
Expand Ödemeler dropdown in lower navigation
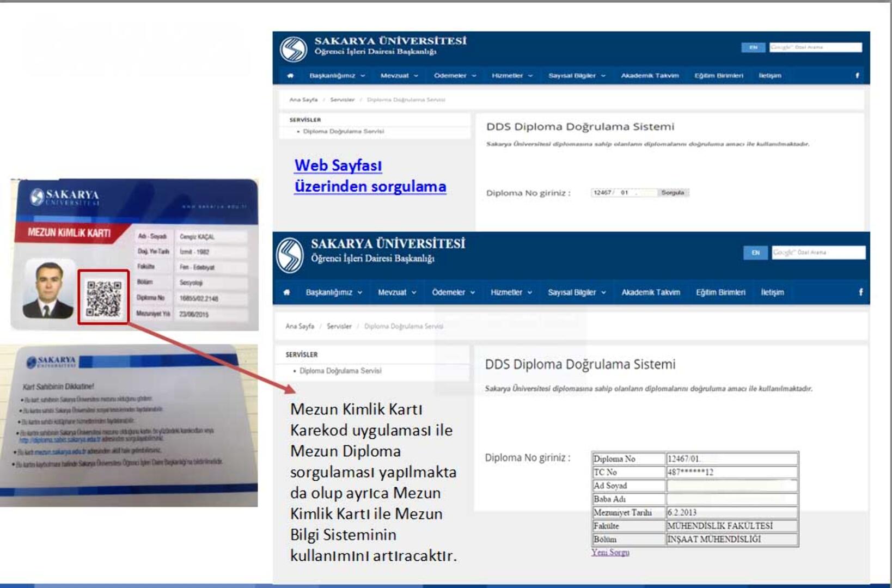(x=454, y=292)
